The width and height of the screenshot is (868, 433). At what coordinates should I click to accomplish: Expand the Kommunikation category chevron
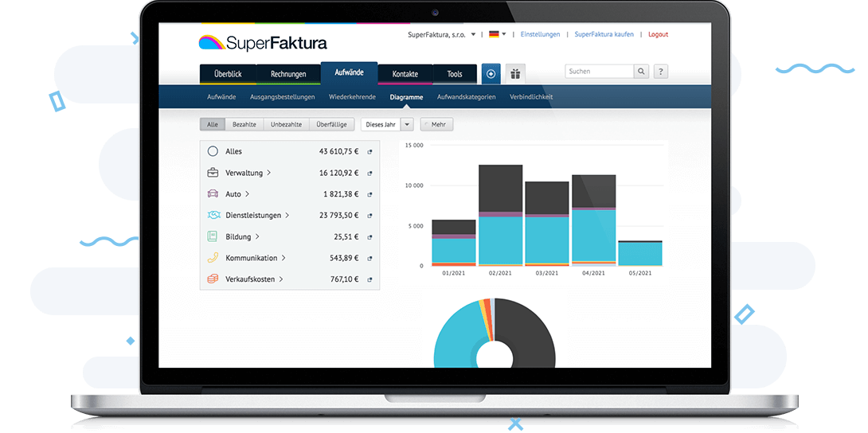[283, 258]
